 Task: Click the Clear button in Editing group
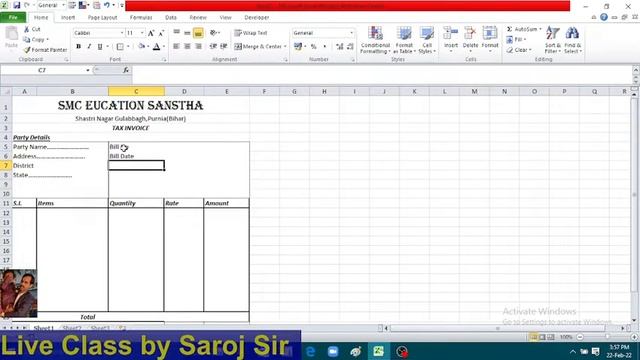coord(518,50)
